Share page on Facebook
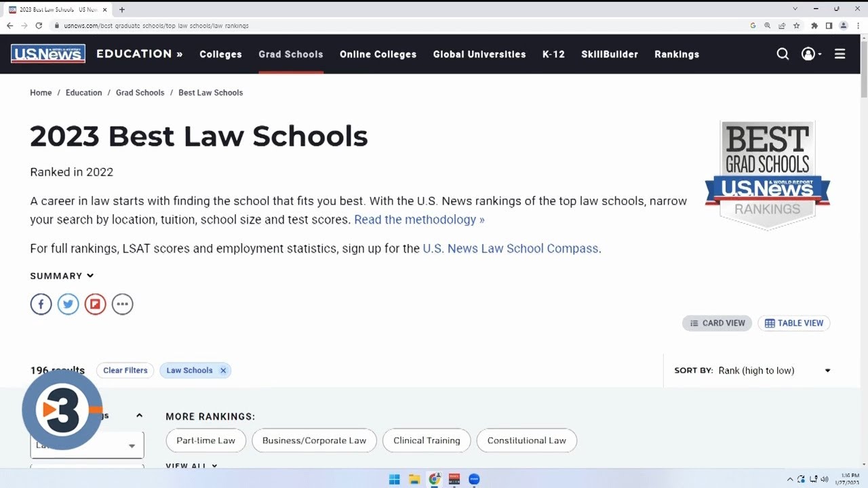 point(41,304)
